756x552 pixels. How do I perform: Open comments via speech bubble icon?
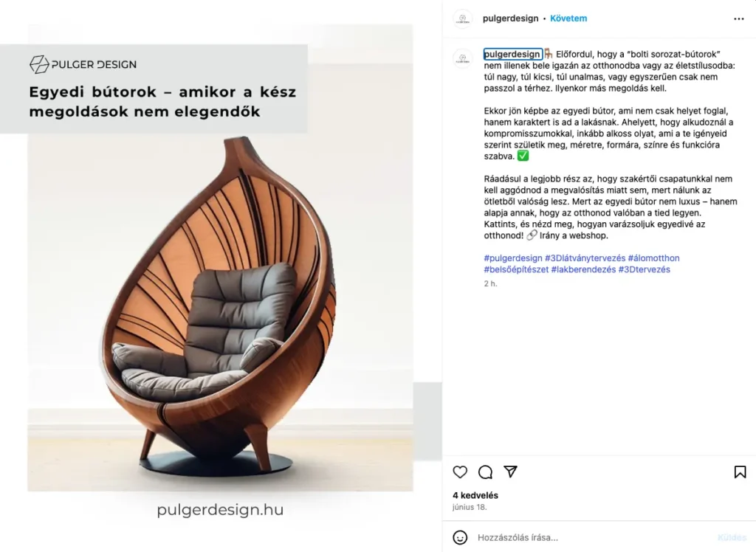485,472
